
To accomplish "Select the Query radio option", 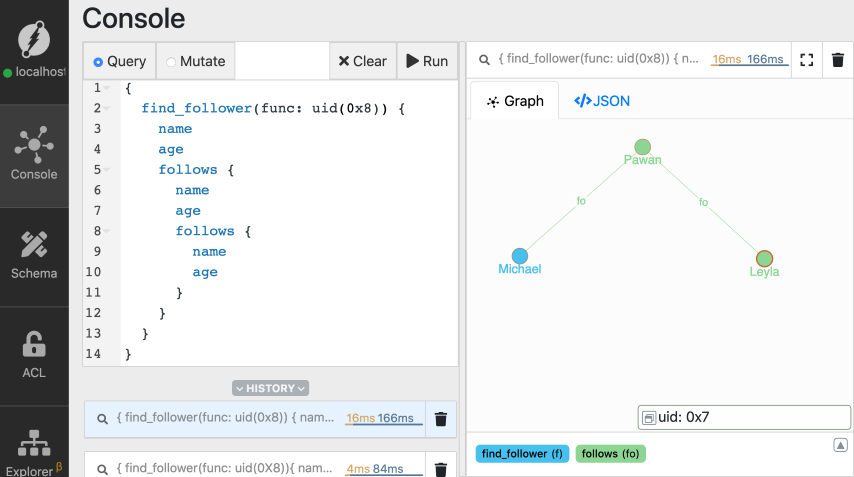I will [98, 62].
